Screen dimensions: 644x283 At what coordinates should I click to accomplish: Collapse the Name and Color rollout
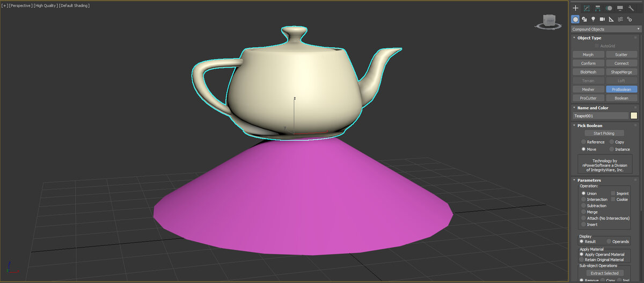(592, 107)
